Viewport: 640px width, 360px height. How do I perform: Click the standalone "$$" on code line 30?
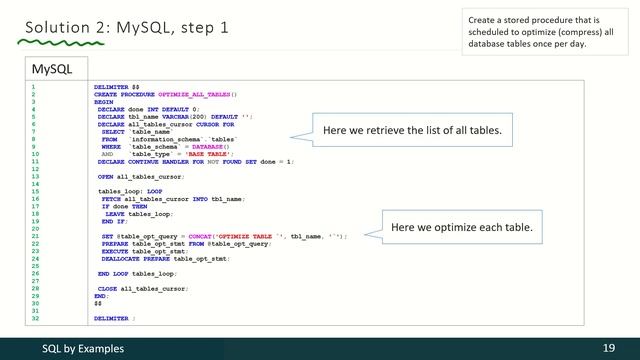[x=98, y=303]
